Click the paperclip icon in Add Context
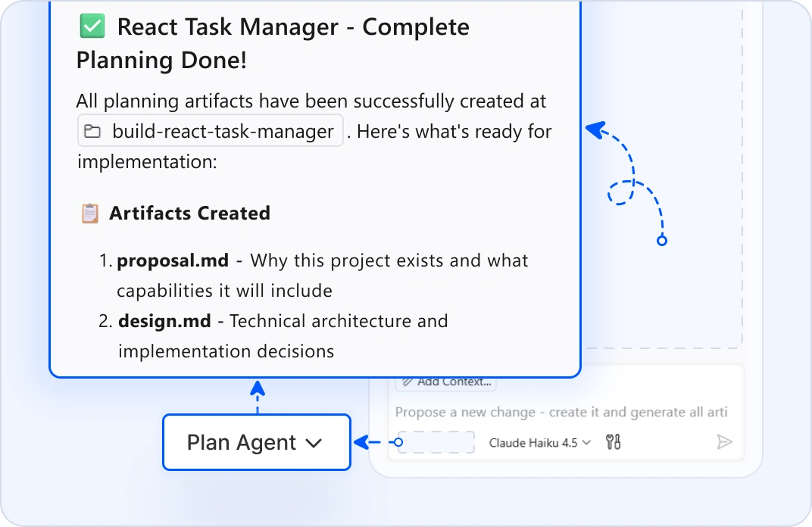Screen dimensions: 812x527 (408, 382)
